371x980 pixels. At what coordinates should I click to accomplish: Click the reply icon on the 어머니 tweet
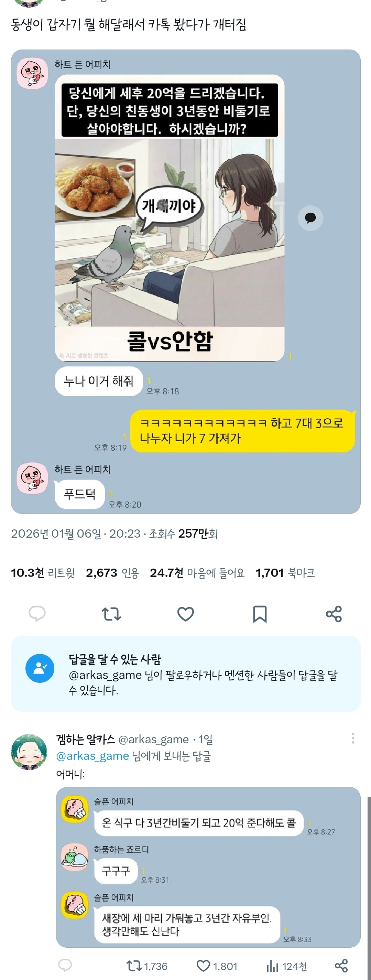point(65,965)
